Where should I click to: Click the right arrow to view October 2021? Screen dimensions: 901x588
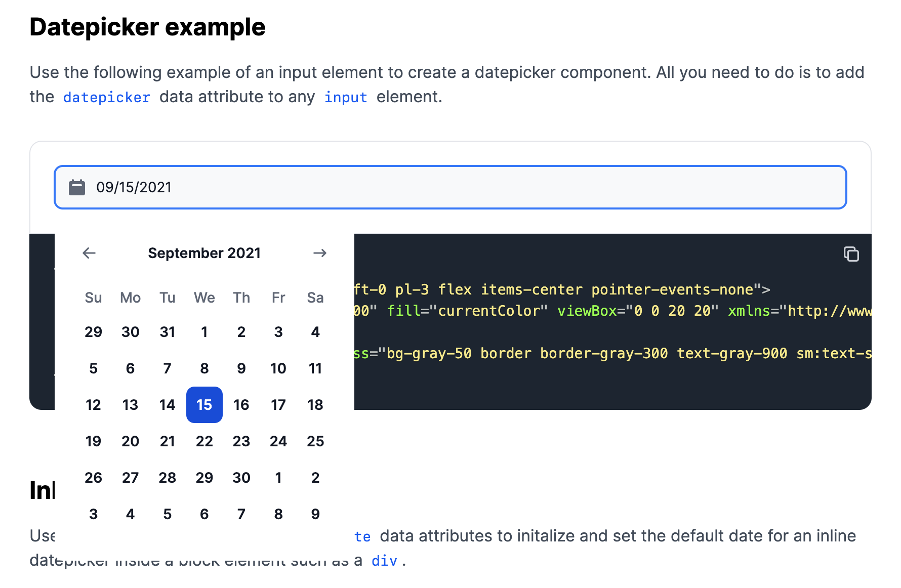[x=320, y=253]
